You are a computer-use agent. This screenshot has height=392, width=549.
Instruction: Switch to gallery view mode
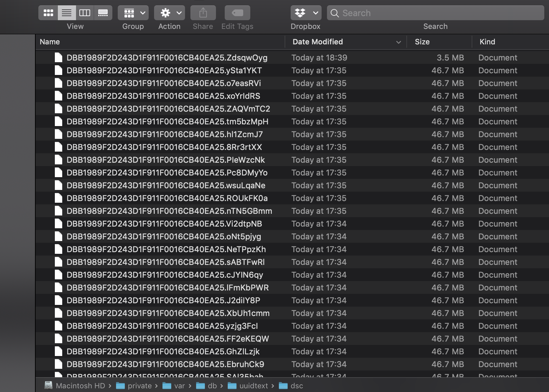click(x=103, y=13)
